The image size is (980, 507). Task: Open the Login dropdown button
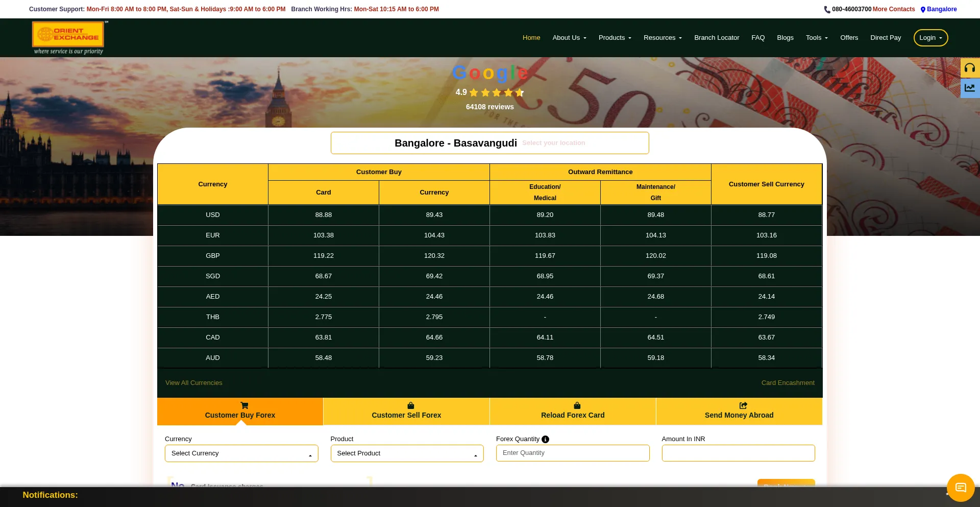click(x=930, y=38)
